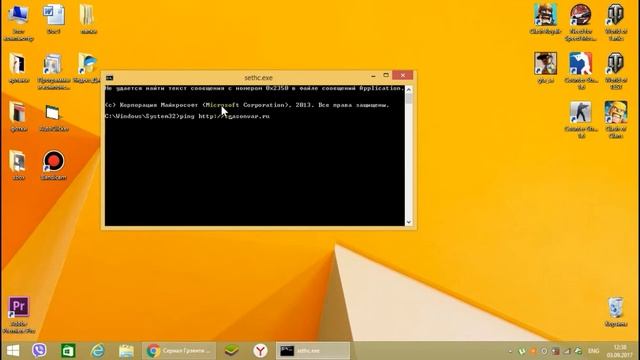This screenshot has width=640, height=360.
Task: Open the Recycle Bin desktop icon
Action: click(x=616, y=312)
